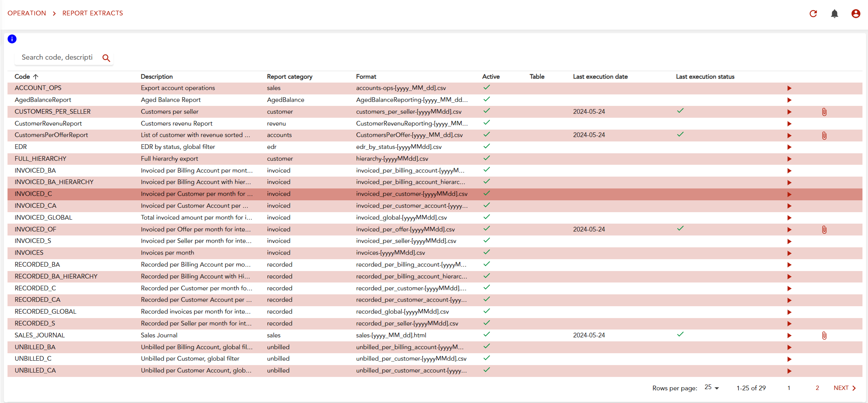The width and height of the screenshot is (868, 403).
Task: Click the '1-25 of 29' pagination text
Action: (x=751, y=388)
